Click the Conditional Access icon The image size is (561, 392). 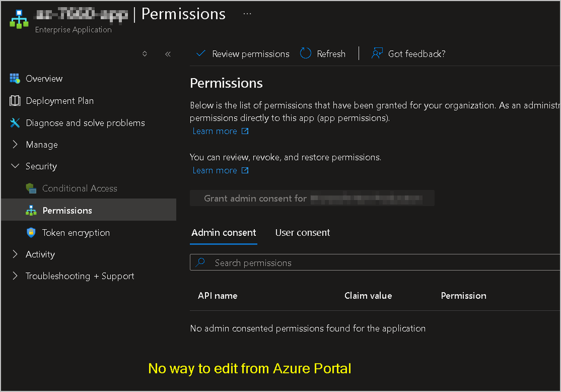[x=31, y=189]
